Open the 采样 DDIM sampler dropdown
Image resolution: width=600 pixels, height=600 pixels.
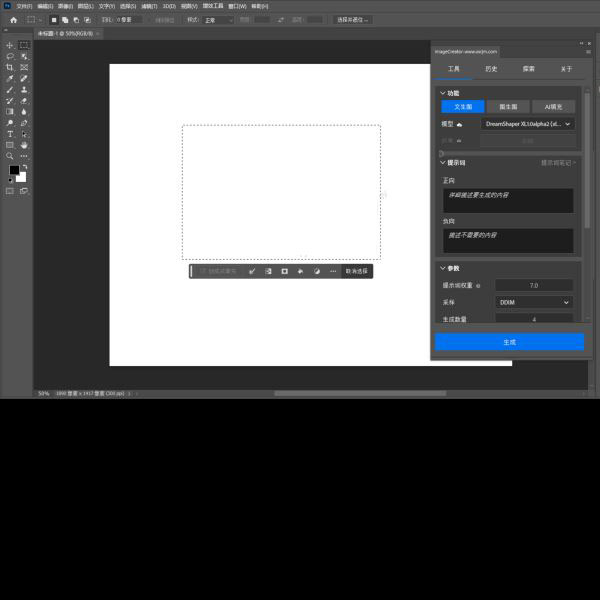point(534,302)
